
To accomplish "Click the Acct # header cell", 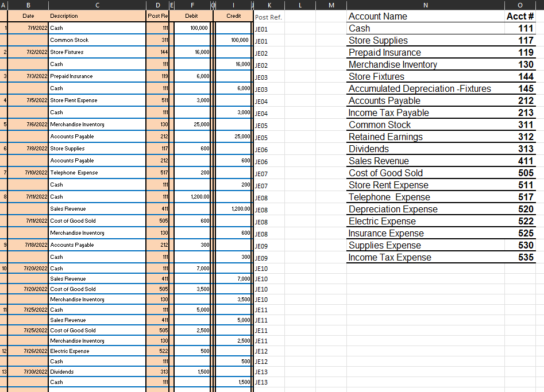I will pyautogui.click(x=520, y=16).
